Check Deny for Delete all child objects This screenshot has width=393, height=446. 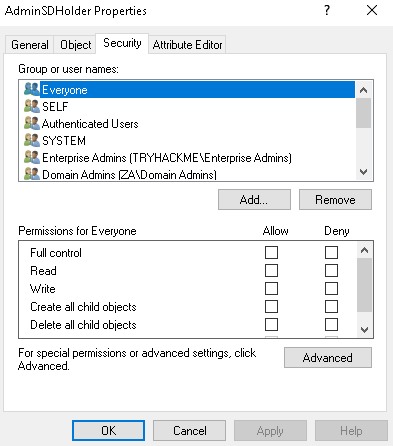point(331,324)
